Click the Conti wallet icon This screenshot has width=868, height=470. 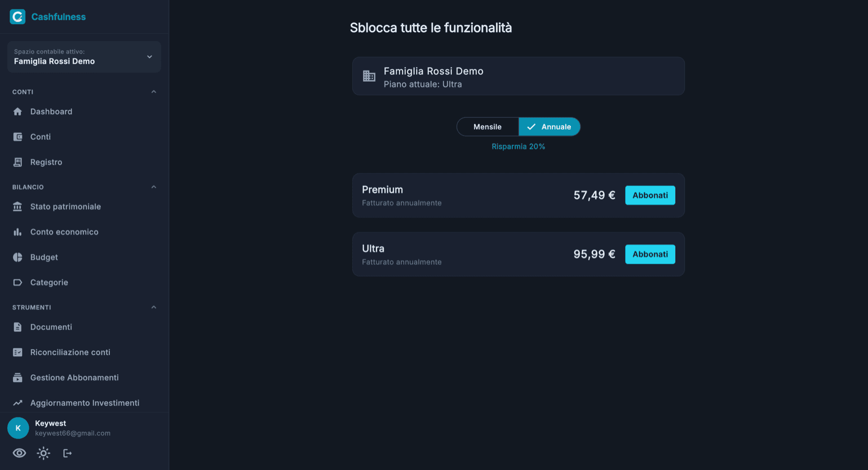(x=17, y=137)
